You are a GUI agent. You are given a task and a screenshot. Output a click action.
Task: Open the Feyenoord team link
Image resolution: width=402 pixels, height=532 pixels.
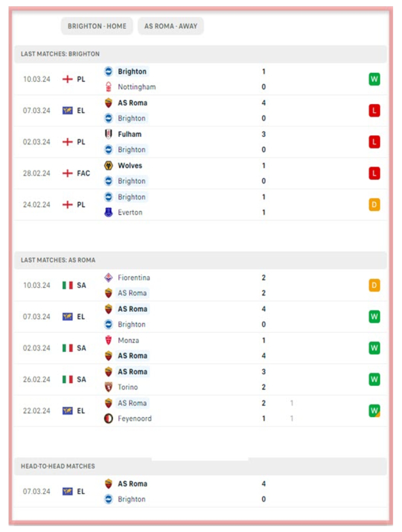point(134,418)
